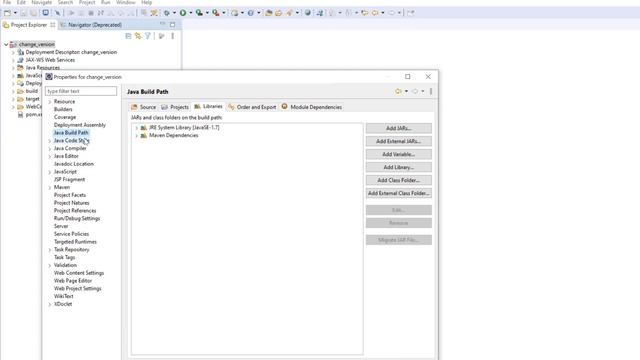The height and width of the screenshot is (360, 640).
Task: Select Targeted Runtimes in properties list
Action: pyautogui.click(x=75, y=242)
